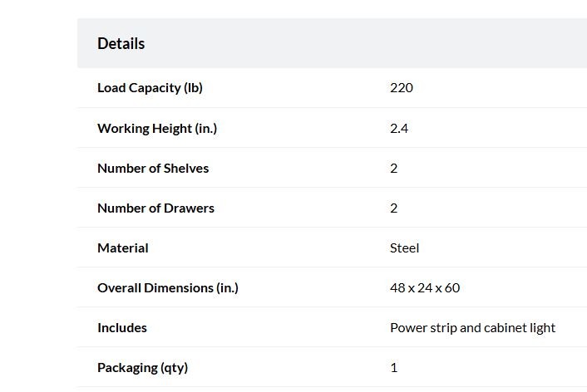Screen dimensions: 587x392
Task: Click the 48 x 24 x 60 dimensions value
Action: 425,288
